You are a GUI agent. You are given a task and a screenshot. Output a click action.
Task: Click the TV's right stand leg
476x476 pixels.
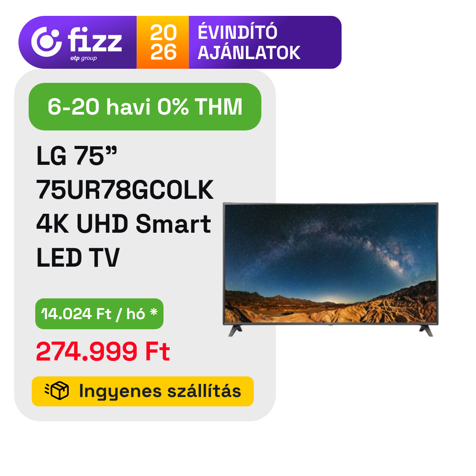(x=426, y=331)
